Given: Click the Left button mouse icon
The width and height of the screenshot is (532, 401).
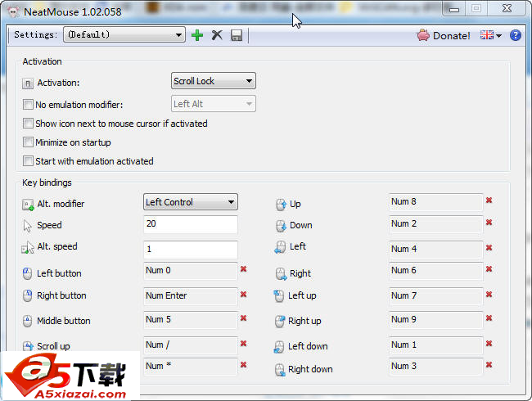Looking at the screenshot, I should 27,273.
